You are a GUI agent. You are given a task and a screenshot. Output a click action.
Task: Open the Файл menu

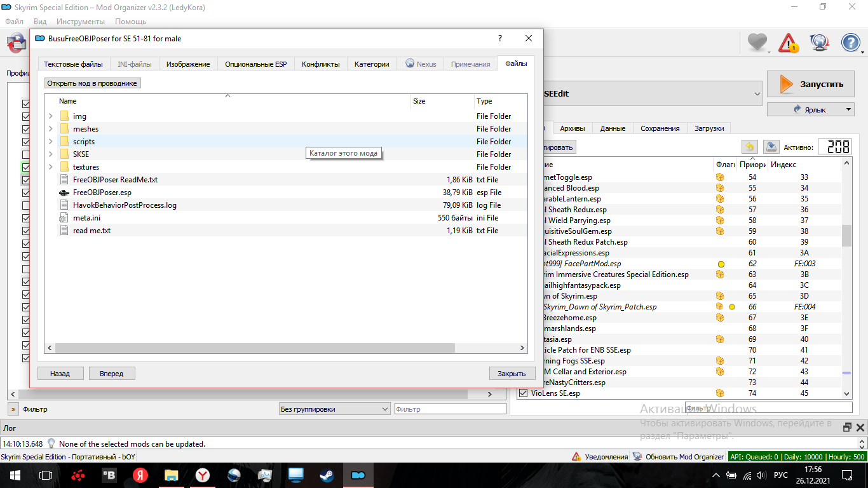point(15,22)
